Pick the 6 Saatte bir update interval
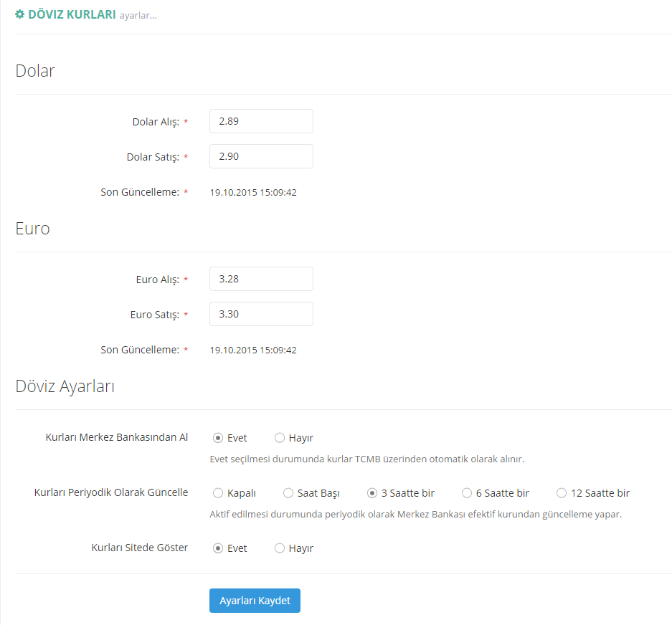 pos(467,493)
